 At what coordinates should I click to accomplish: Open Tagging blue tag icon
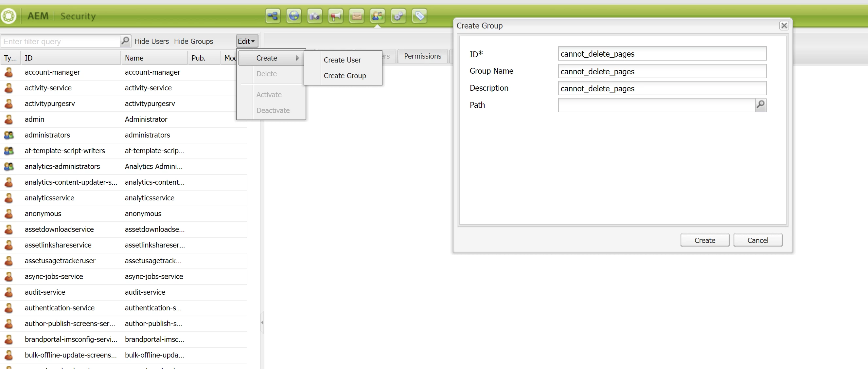tap(419, 16)
